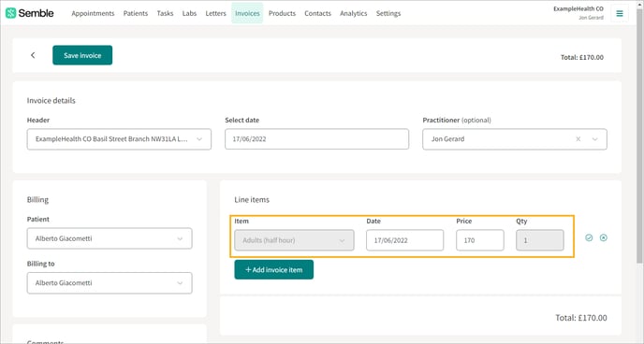Remove line item with circled X icon
This screenshot has width=644, height=344.
tap(604, 237)
